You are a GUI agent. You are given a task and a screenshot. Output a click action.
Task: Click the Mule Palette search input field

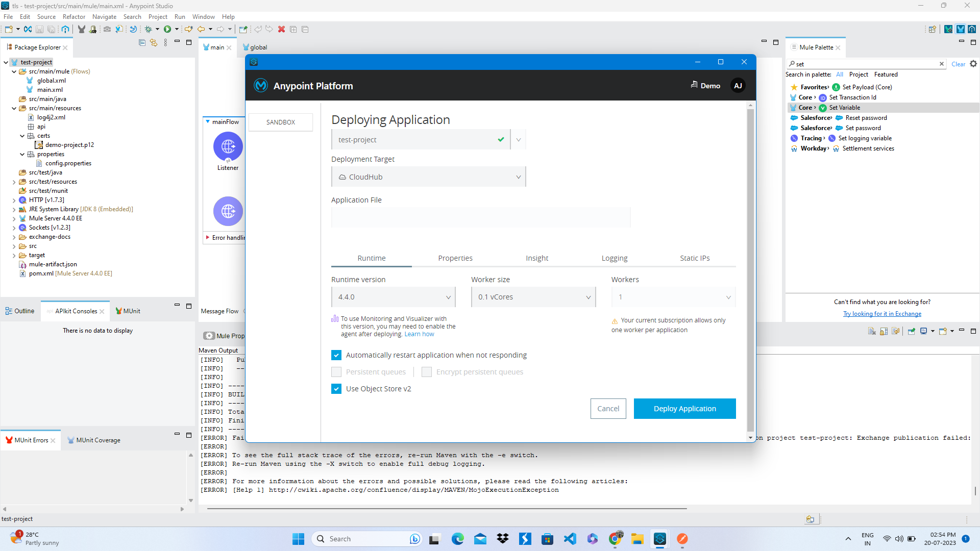coord(866,64)
